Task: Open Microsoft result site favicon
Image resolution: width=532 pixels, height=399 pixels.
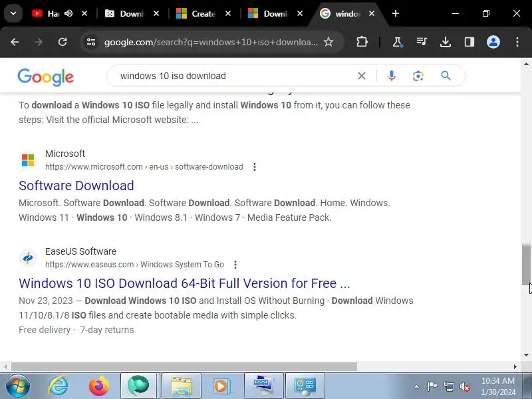Action: 28,160
